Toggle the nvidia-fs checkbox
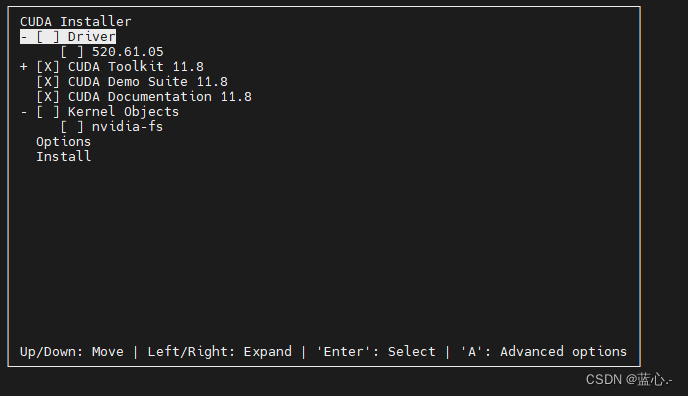Screen dimensions: 688x396 (x=72, y=127)
